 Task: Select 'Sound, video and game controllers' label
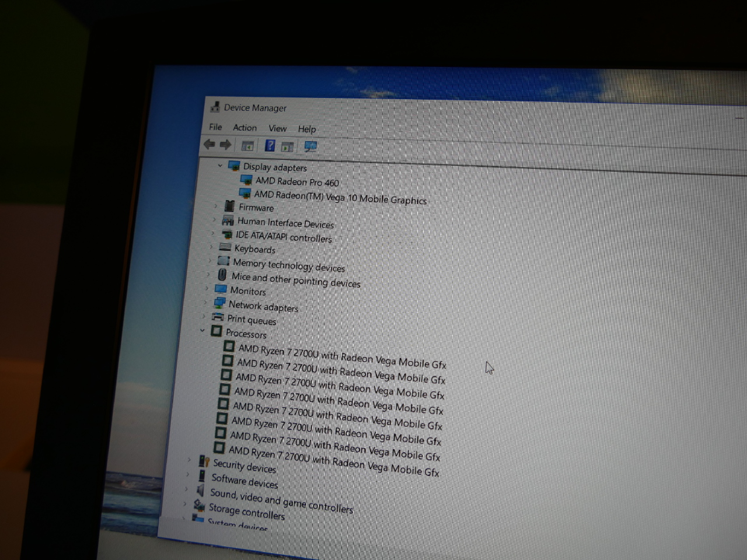[x=282, y=501]
